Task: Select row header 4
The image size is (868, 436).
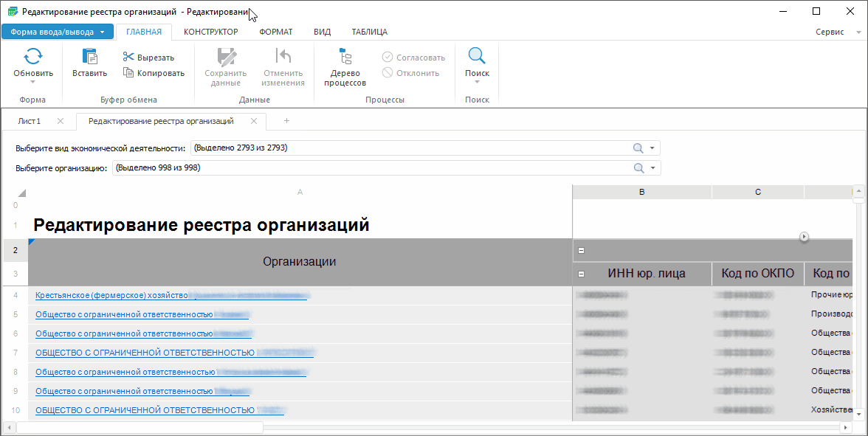Action: [x=15, y=295]
